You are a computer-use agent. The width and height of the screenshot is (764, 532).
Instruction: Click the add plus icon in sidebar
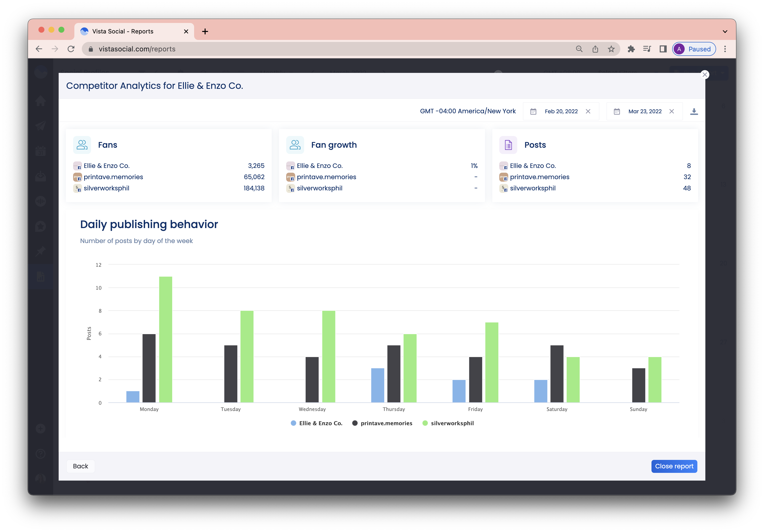pyautogui.click(x=41, y=428)
